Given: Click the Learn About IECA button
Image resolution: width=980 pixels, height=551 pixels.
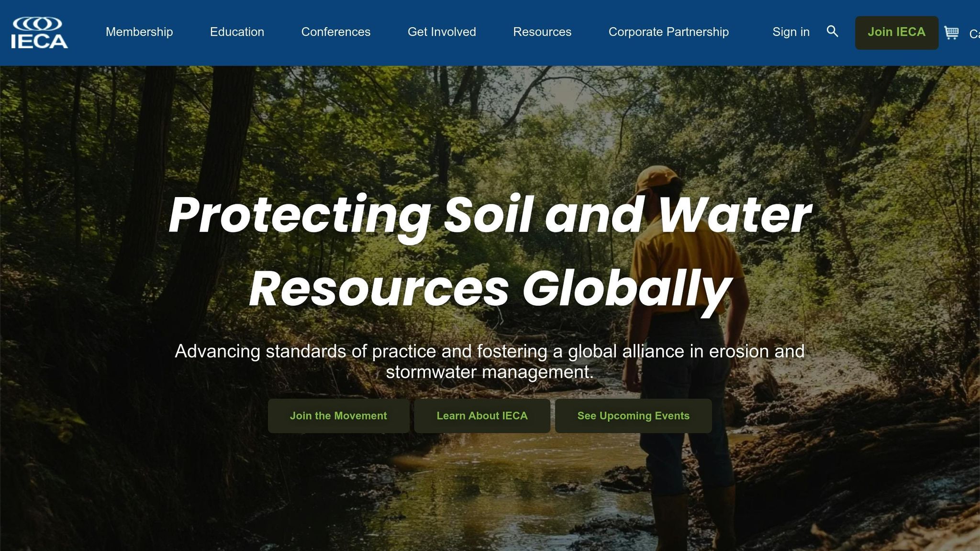Looking at the screenshot, I should (482, 416).
